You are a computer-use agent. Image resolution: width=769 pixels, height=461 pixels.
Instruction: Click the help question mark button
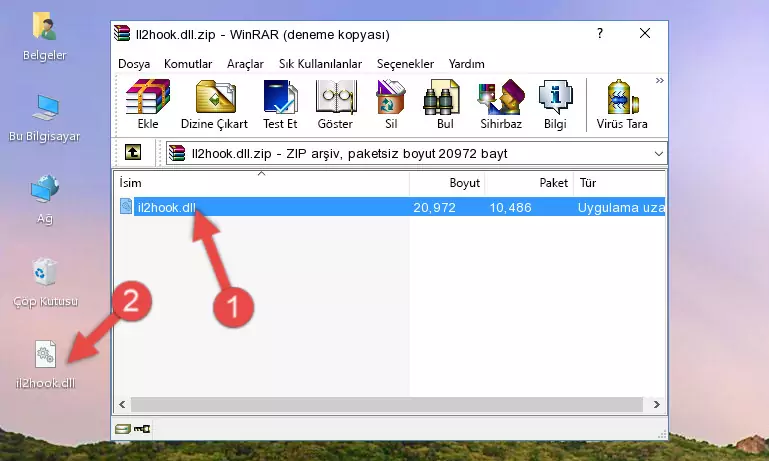(x=600, y=33)
